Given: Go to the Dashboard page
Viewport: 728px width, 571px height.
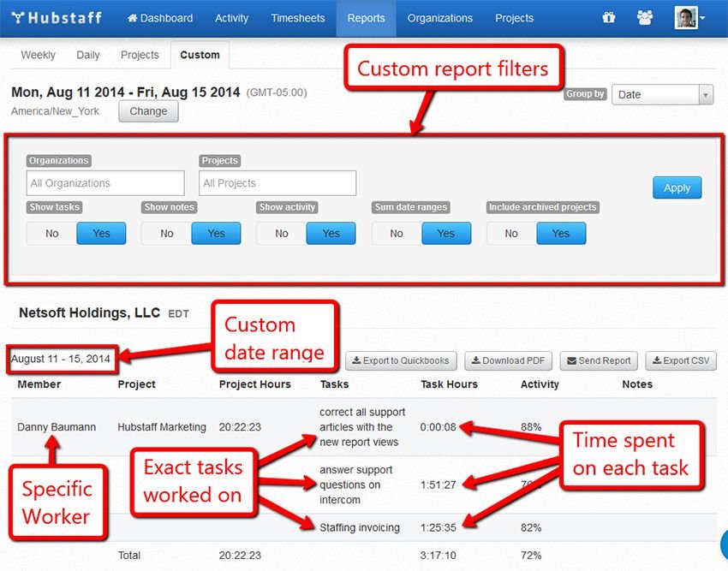Looking at the screenshot, I should coord(160,18).
